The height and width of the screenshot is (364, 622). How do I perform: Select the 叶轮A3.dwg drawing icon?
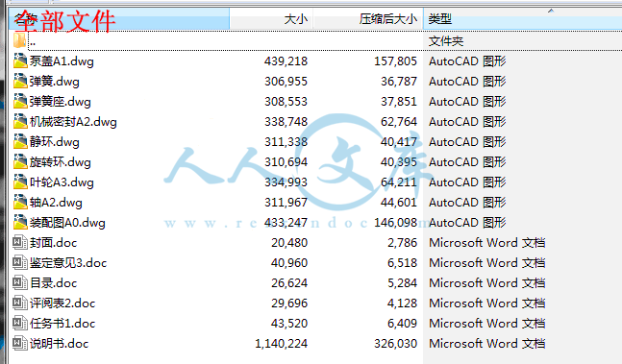(20, 182)
